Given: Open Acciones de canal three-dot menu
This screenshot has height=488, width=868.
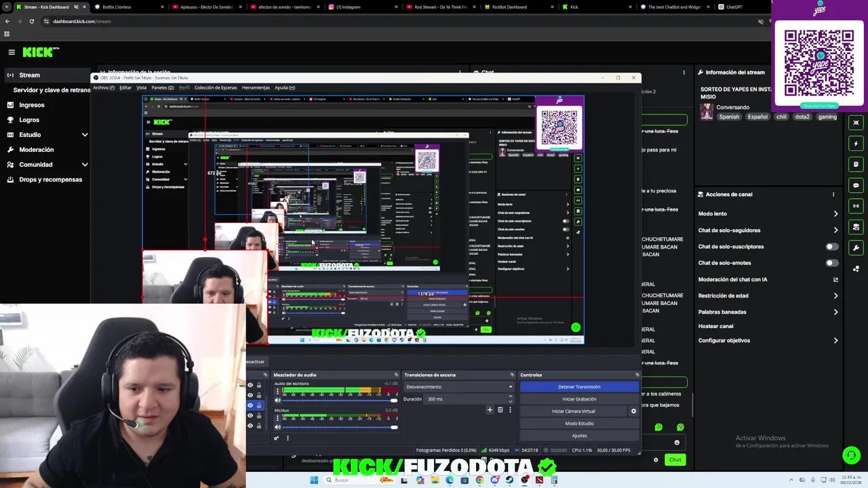Looking at the screenshot, I should [833, 195].
